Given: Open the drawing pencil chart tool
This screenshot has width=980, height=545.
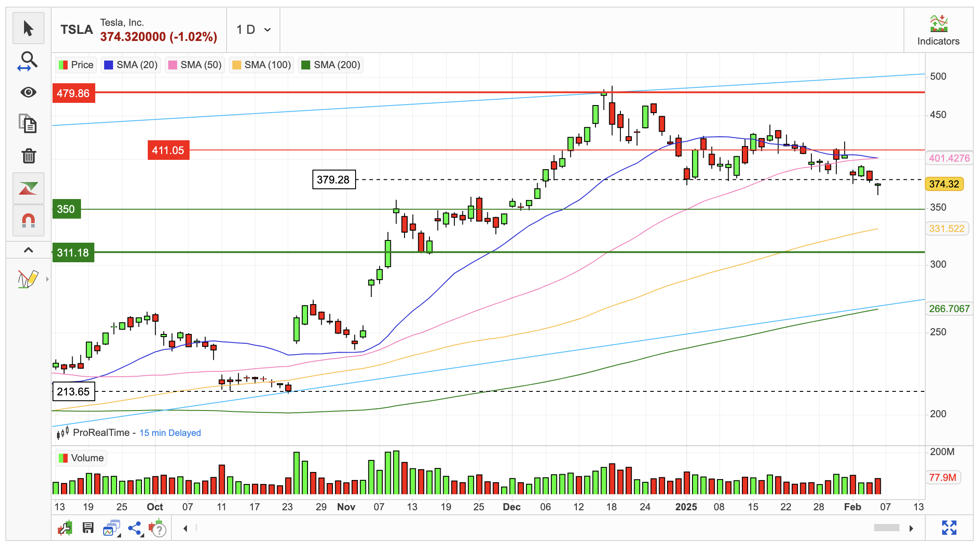Looking at the screenshot, I should [28, 279].
